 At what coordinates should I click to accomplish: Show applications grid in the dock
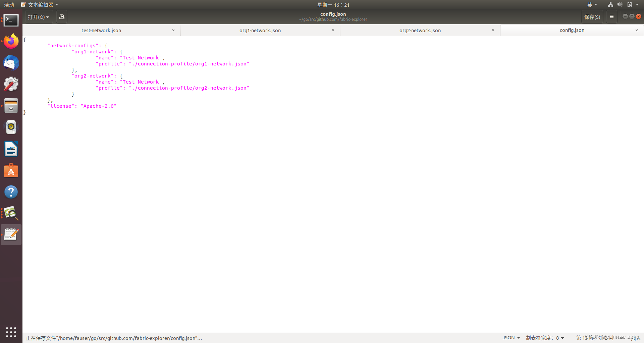(x=11, y=332)
